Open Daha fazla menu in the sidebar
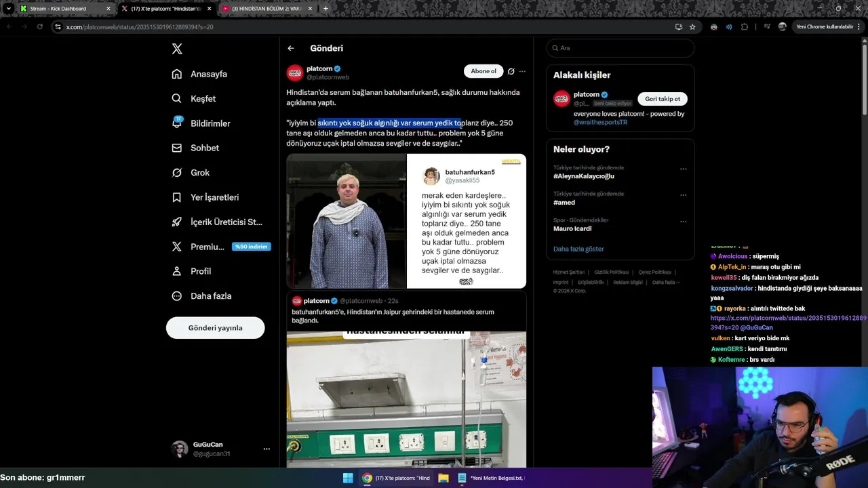This screenshot has width=868, height=488. click(201, 296)
